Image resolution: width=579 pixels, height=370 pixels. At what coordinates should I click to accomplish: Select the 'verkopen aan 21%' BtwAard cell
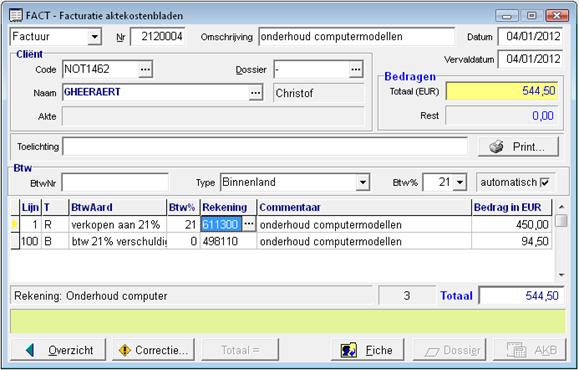pyautogui.click(x=118, y=224)
